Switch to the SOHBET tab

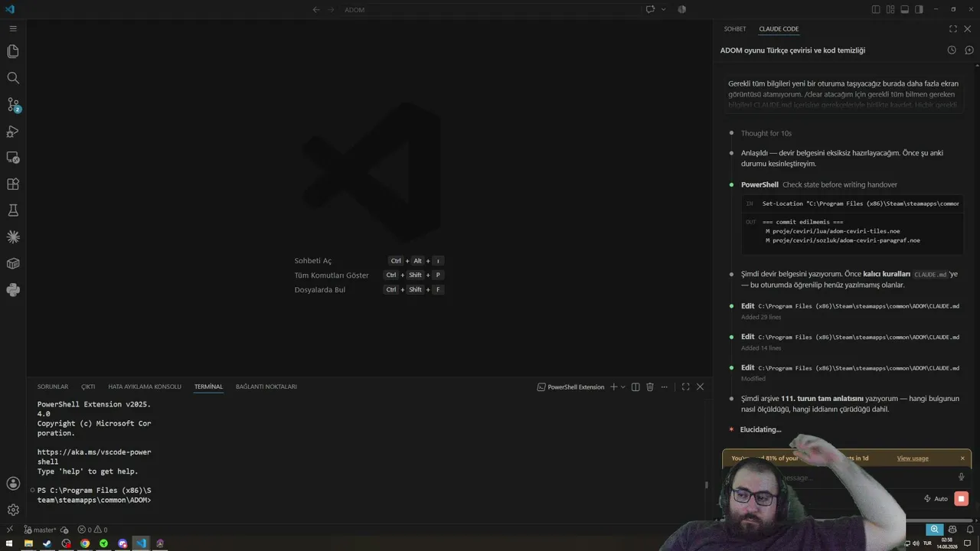point(735,29)
